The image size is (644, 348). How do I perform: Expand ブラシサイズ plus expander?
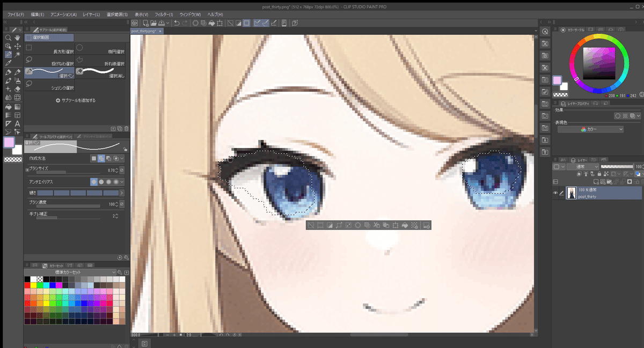27,170
